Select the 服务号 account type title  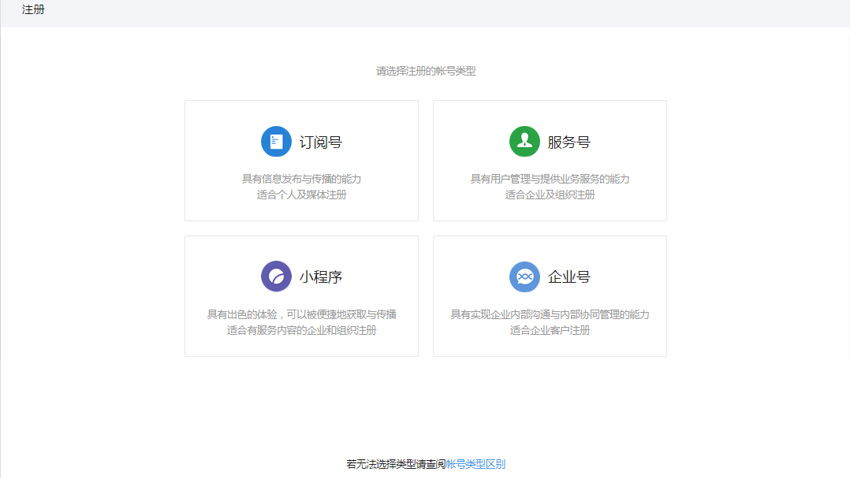pos(569,143)
